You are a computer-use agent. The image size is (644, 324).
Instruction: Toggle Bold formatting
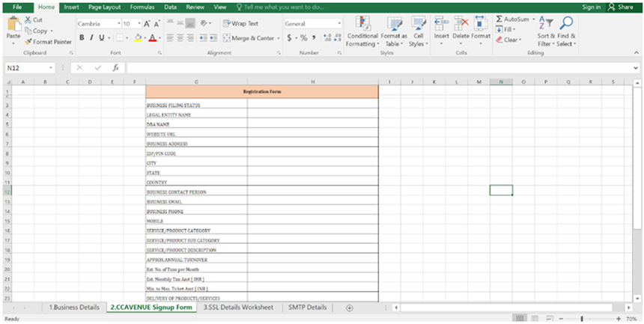(82, 37)
